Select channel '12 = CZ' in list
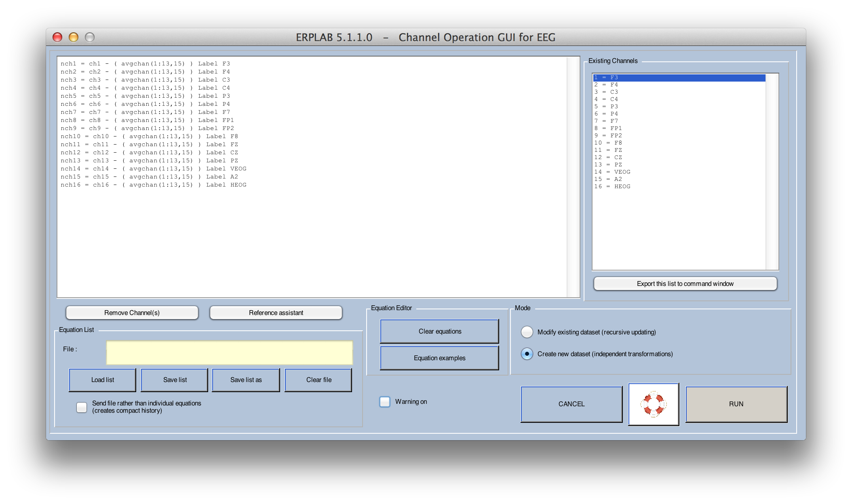852x504 pixels. point(679,157)
